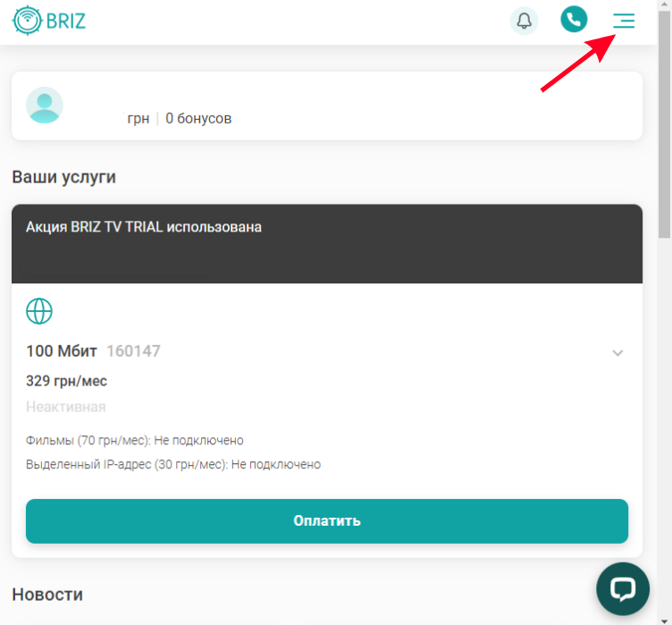Click the globe internet service icon
672x625 pixels.
point(39,311)
